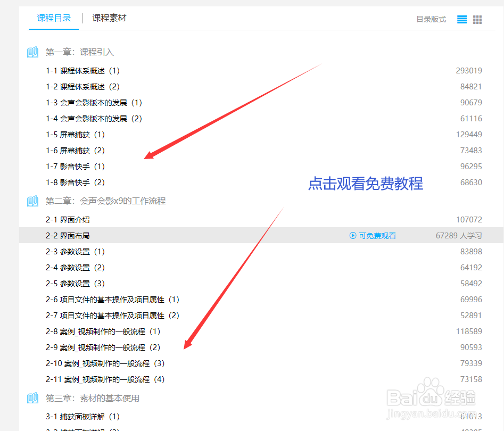Collapse chapter 第一章：课程引入
The width and height of the screenshot is (504, 431).
point(80,52)
